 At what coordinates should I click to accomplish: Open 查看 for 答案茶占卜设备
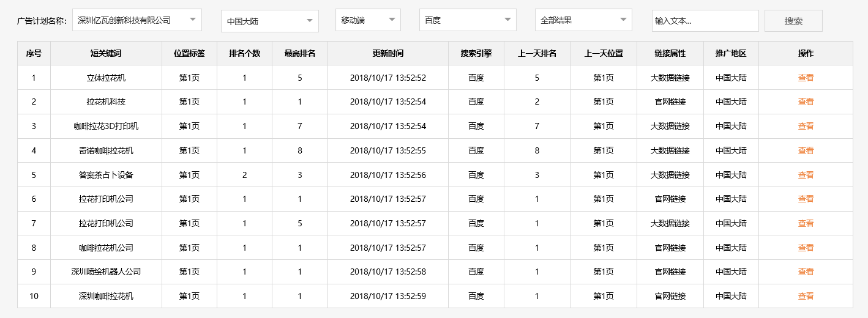tap(806, 175)
